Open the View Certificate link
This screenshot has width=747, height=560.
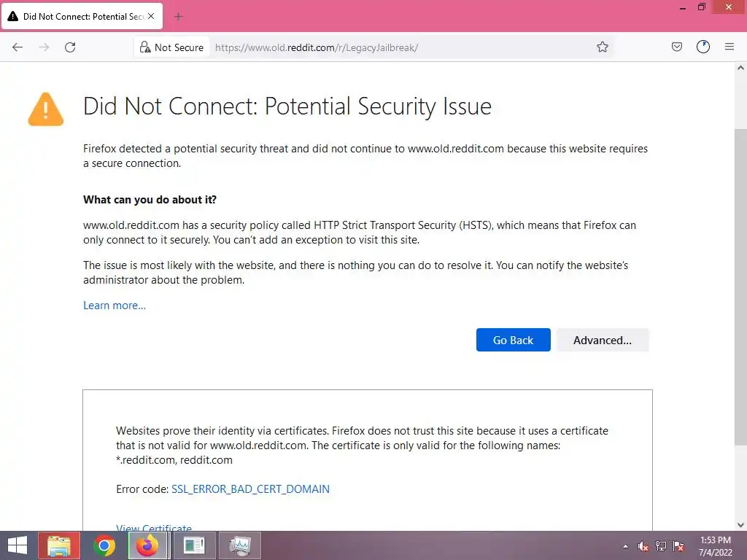tap(154, 527)
